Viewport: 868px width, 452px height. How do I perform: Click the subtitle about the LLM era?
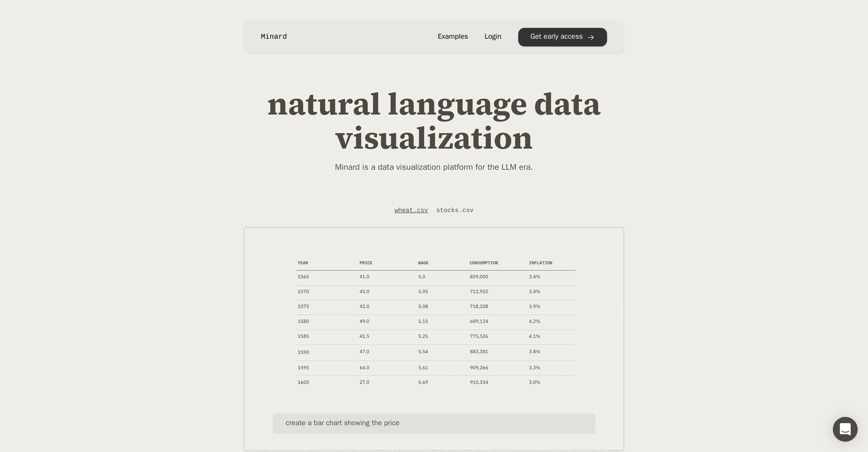click(434, 167)
